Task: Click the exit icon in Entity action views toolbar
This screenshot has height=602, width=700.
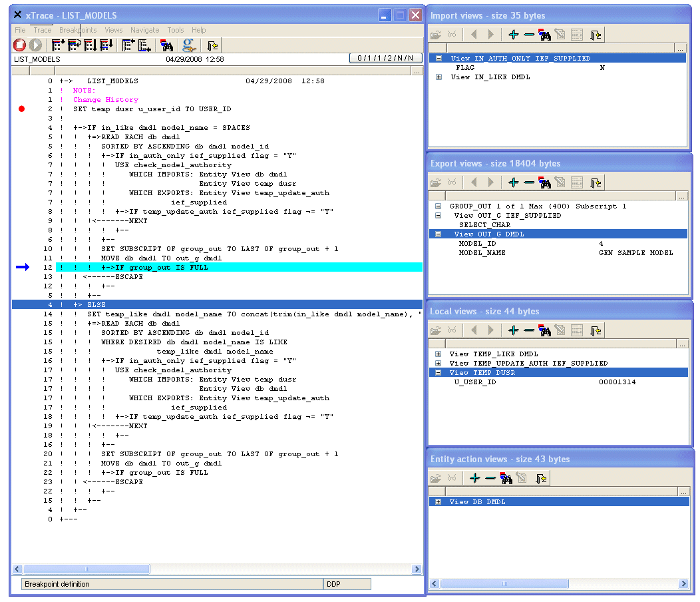Action: coord(542,478)
